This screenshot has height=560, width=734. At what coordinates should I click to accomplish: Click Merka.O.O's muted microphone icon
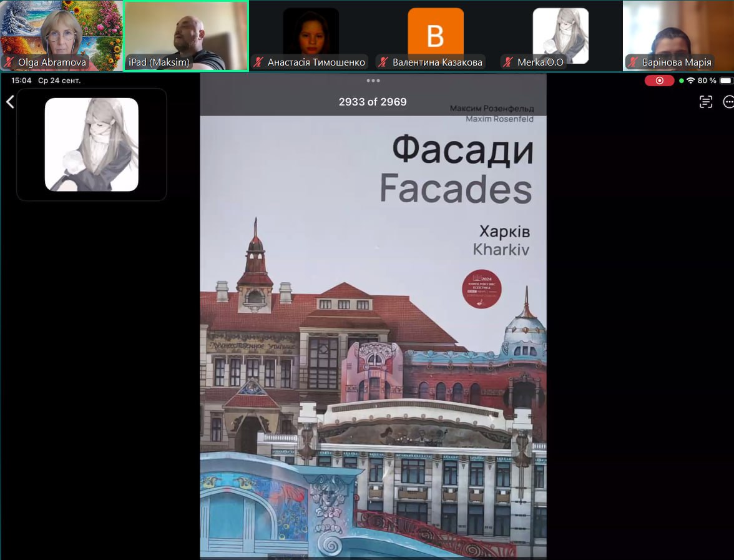click(x=509, y=62)
